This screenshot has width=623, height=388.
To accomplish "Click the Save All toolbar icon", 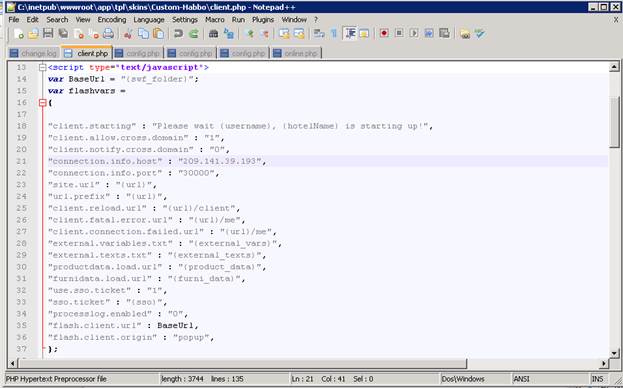I will click(x=63, y=34).
